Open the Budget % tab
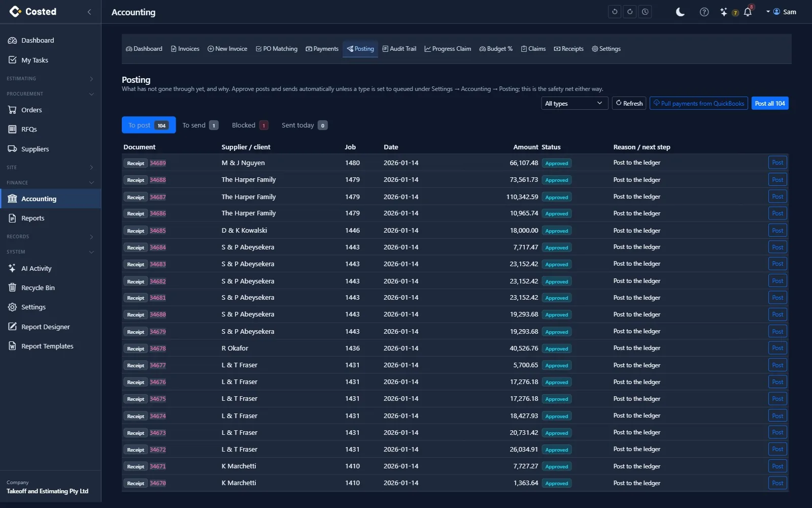The width and height of the screenshot is (812, 508). (x=496, y=49)
